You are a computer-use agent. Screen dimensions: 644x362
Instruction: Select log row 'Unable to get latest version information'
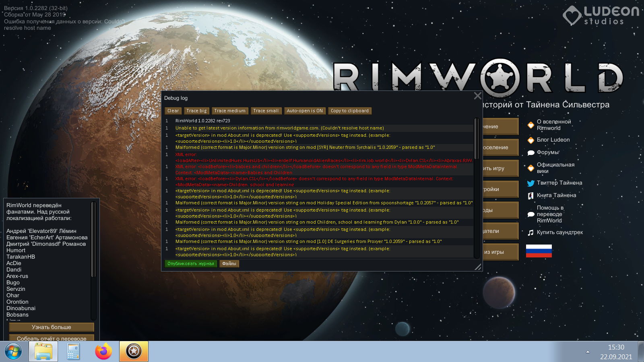point(318,128)
